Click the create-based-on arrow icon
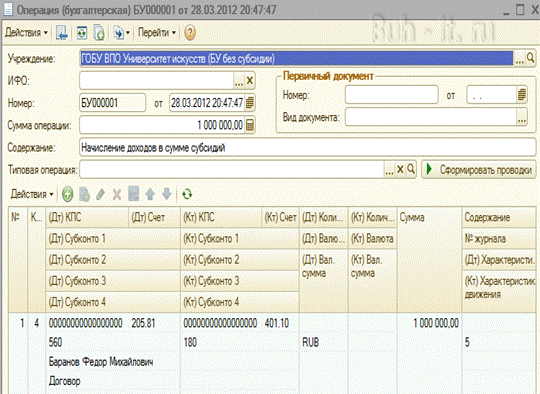This screenshot has height=394, width=540. tap(121, 33)
